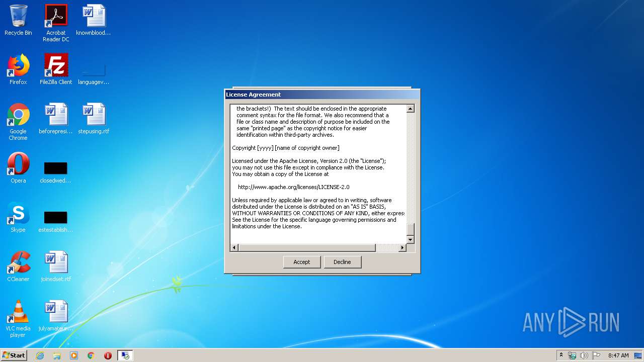Open Opera from the taskbar

coord(108,355)
